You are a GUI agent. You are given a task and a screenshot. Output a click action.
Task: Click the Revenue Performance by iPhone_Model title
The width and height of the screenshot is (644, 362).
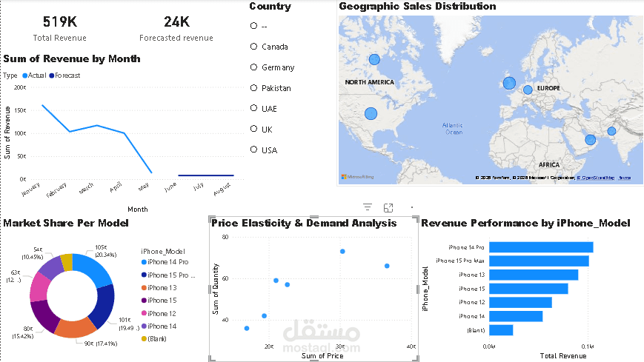pyautogui.click(x=525, y=224)
